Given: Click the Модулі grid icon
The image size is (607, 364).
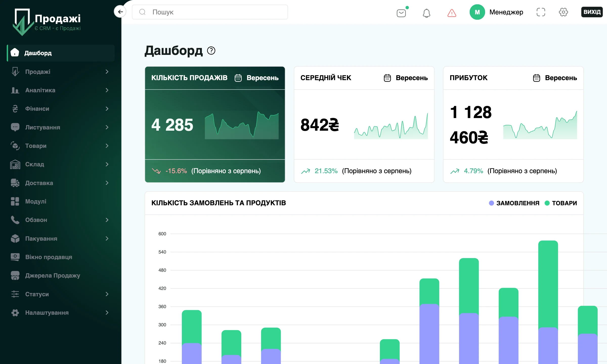Looking at the screenshot, I should pyautogui.click(x=15, y=201).
